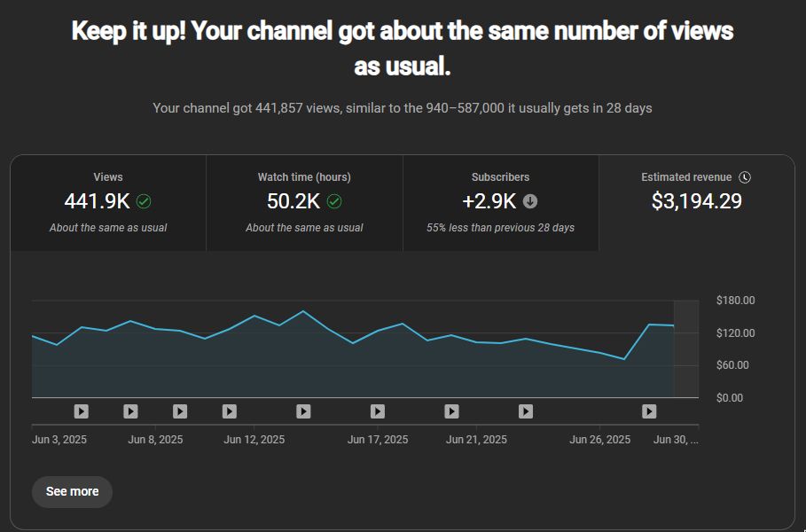
Task: Click the See more button
Action: click(x=72, y=491)
